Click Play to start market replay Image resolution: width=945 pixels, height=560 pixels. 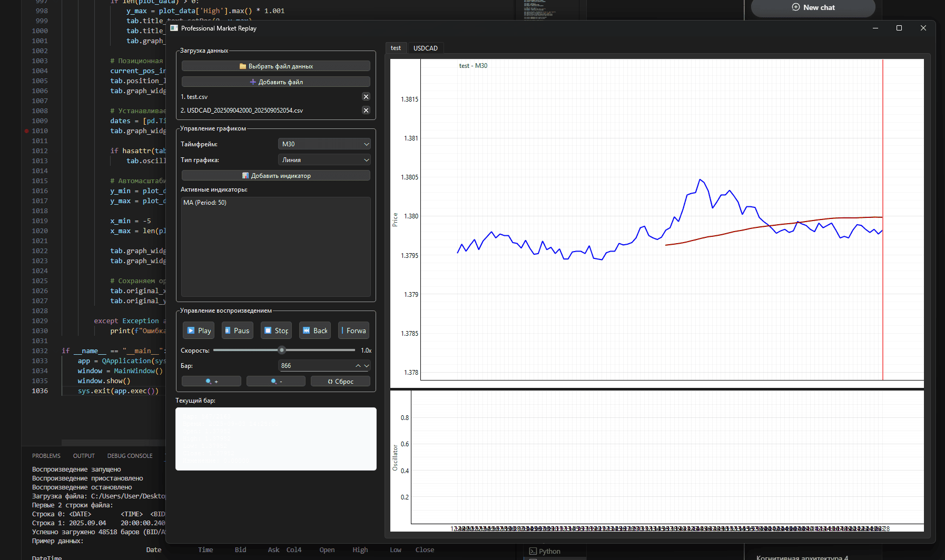pyautogui.click(x=199, y=331)
